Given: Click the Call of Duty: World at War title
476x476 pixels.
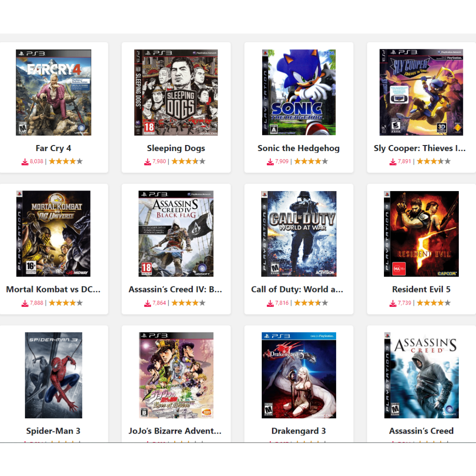Looking at the screenshot, I should (297, 289).
